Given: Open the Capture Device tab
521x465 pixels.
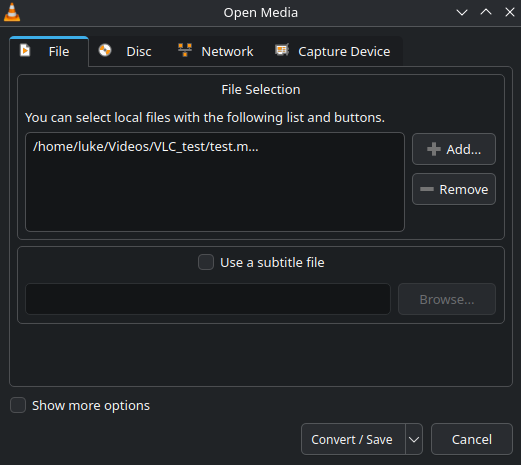Looking at the screenshot, I should click(x=333, y=52).
